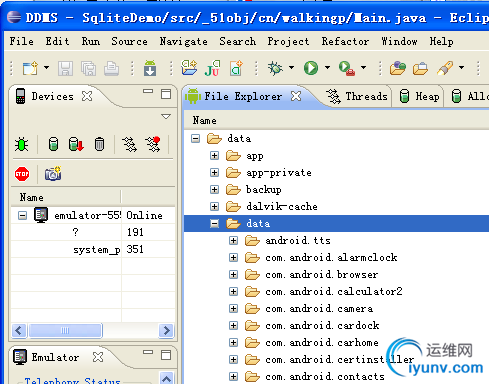Click the New JUnit test case icon
Screen dimensions: 489x384
(x=212, y=68)
